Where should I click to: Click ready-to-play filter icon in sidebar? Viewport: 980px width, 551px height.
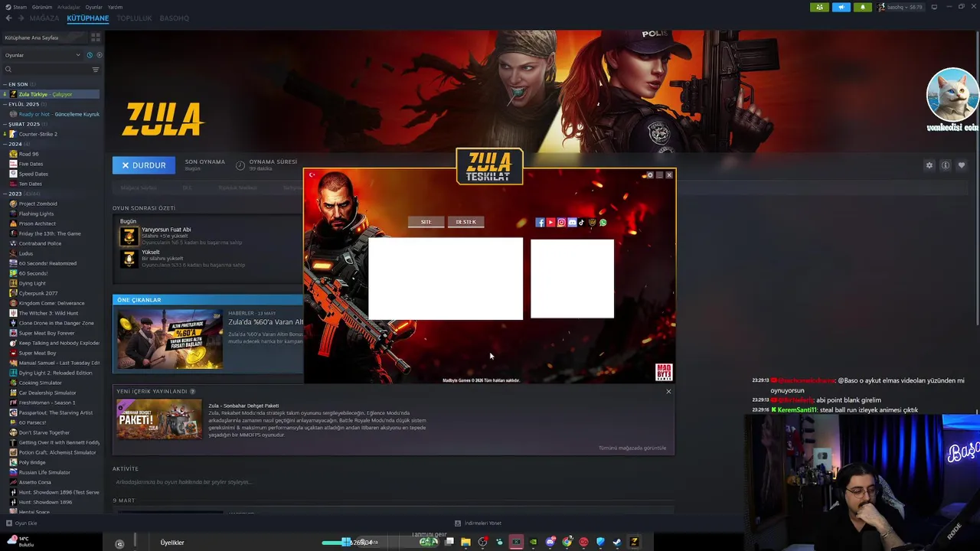click(x=100, y=55)
